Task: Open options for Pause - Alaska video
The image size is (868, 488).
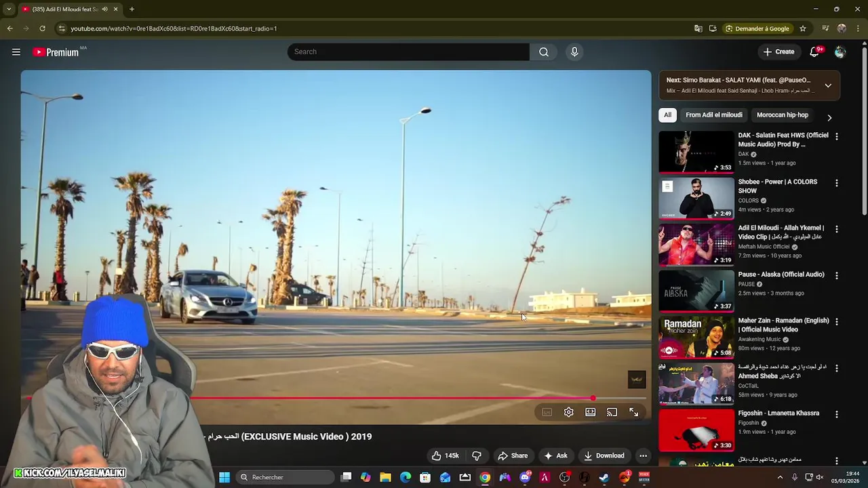Action: pyautogui.click(x=836, y=276)
